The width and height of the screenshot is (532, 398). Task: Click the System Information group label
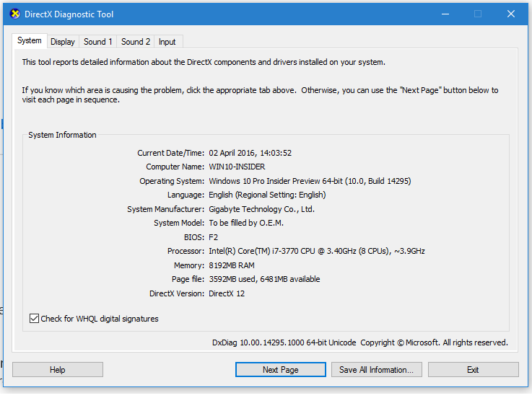click(x=62, y=135)
